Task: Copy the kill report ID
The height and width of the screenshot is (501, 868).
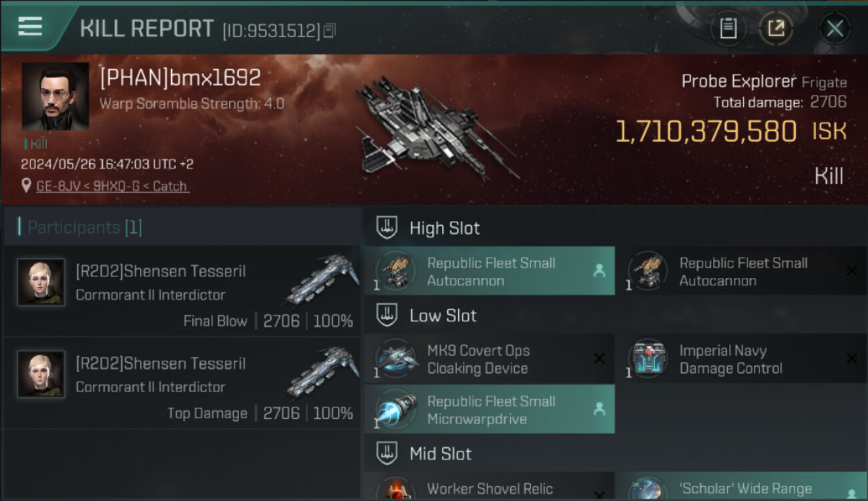Action: tap(329, 30)
